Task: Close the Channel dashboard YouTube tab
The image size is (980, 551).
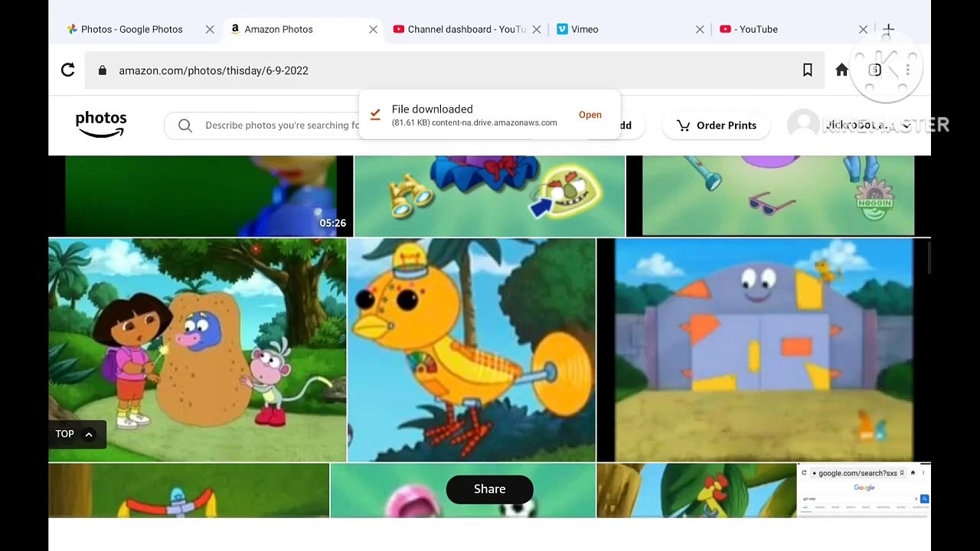Action: coord(537,29)
